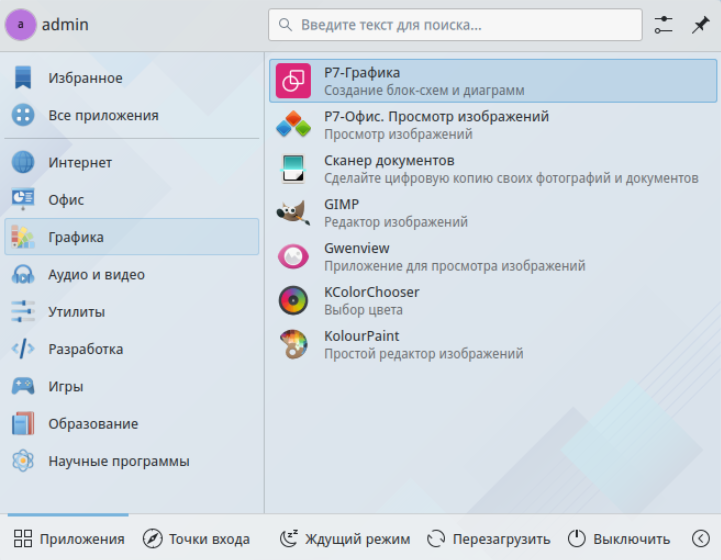Screen dimensions: 721x560
Task: Open Gwenview via its pink eye icon
Action: click(293, 257)
